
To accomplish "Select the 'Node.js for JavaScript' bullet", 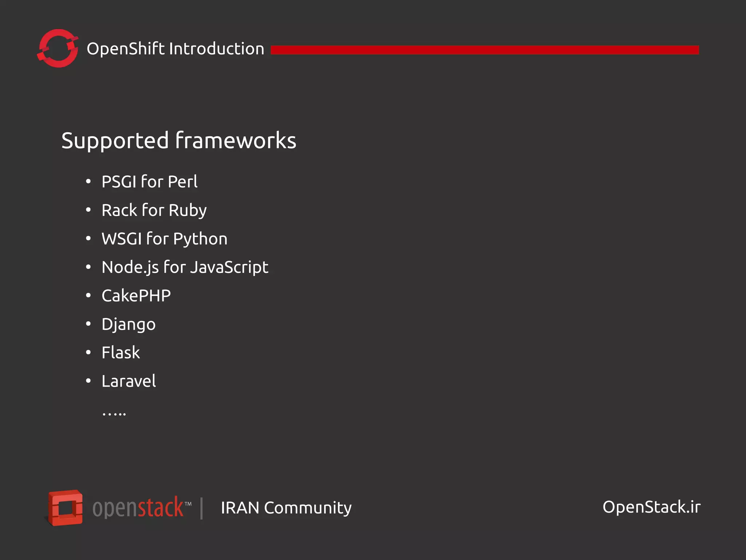I will pos(185,267).
